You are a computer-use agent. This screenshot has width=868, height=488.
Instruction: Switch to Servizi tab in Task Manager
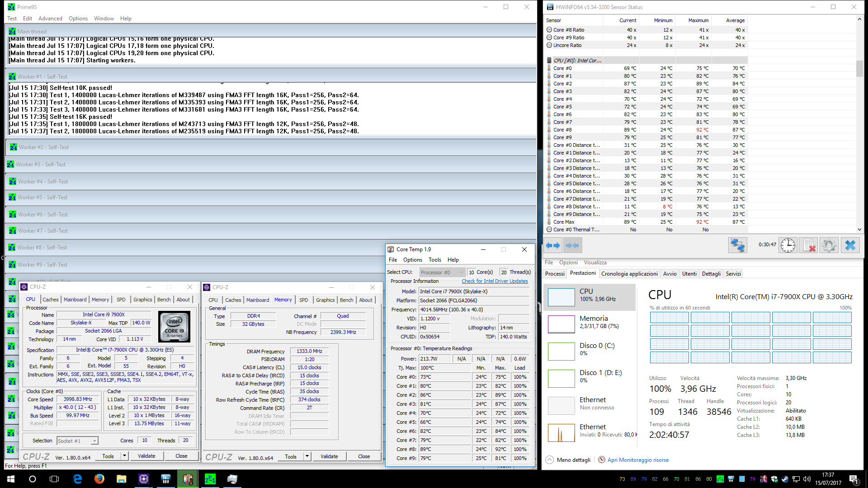pyautogui.click(x=733, y=274)
